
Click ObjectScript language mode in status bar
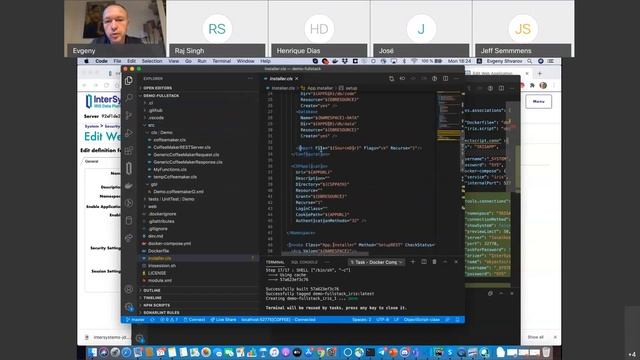[422, 320]
